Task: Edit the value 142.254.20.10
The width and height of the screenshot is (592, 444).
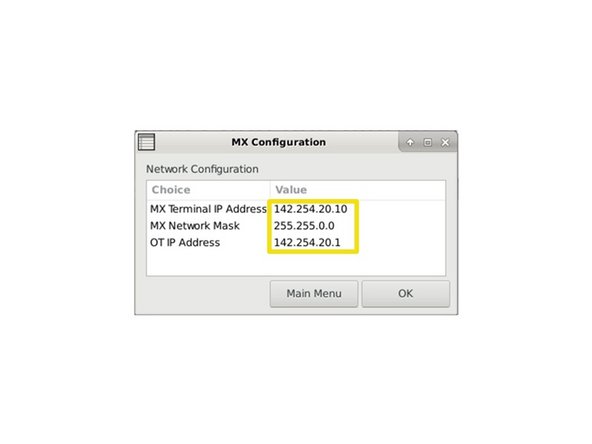Action: (310, 209)
